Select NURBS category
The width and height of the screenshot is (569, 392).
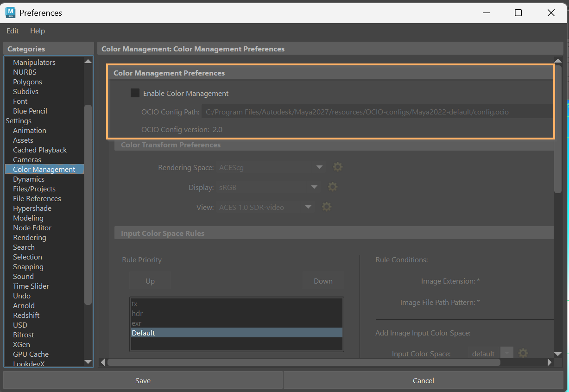[25, 72]
